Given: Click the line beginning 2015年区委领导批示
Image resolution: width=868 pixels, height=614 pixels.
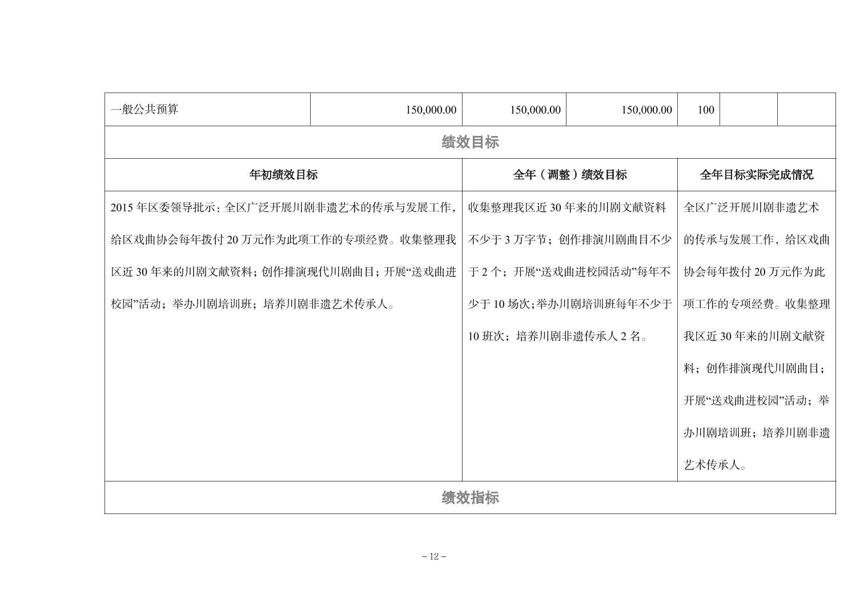Looking at the screenshot, I should pyautogui.click(x=283, y=207).
